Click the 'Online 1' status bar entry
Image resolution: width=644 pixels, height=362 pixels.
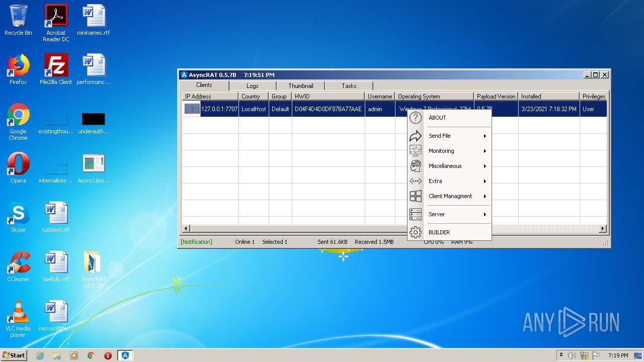[245, 242]
